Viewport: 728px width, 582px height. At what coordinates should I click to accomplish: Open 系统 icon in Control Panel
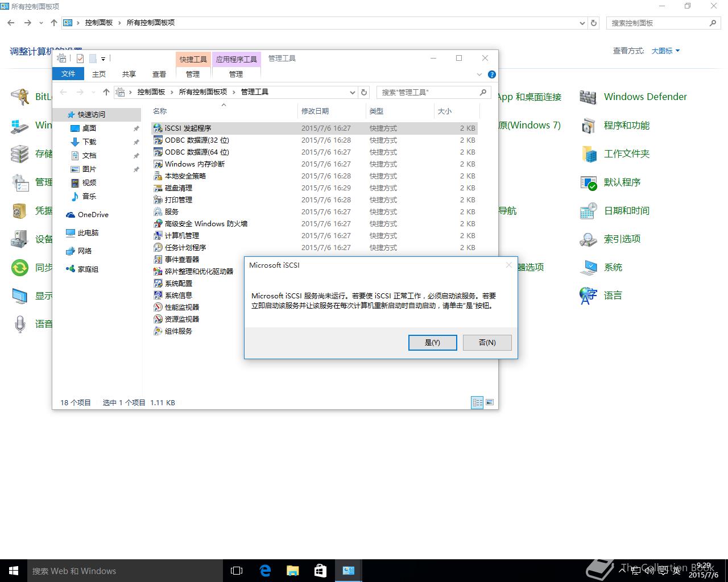588,267
